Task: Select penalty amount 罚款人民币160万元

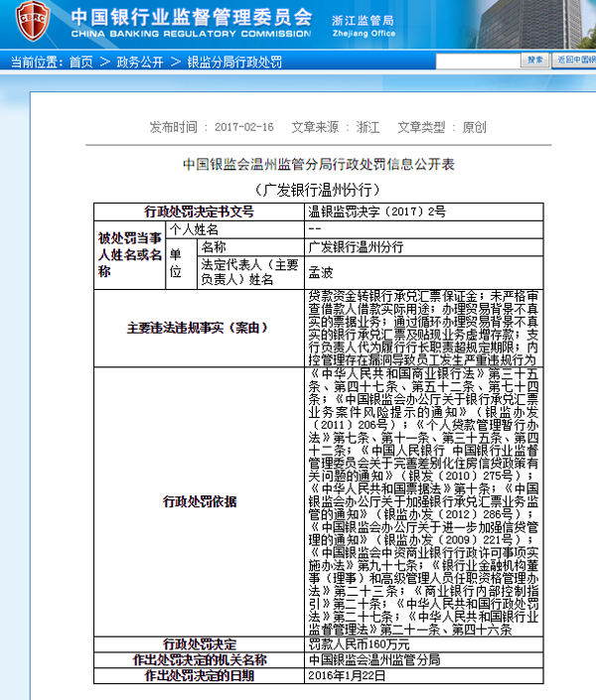Action: [359, 644]
